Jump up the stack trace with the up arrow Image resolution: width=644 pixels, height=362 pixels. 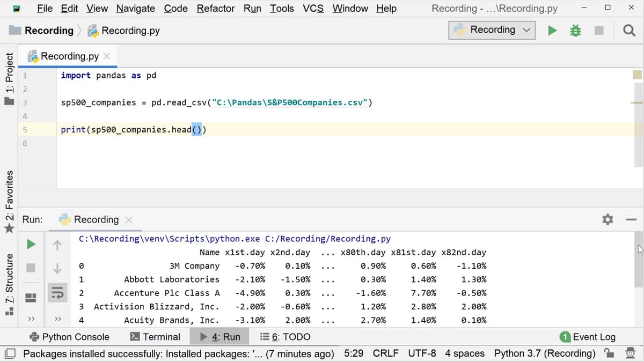pos(57,245)
